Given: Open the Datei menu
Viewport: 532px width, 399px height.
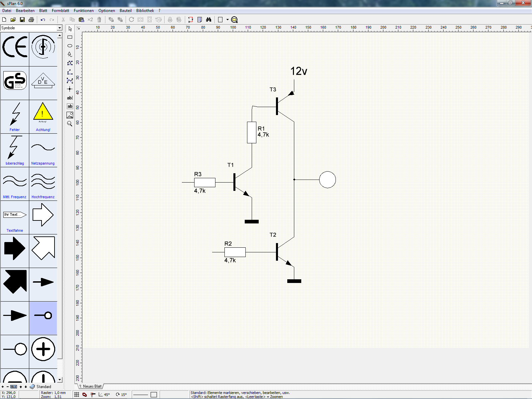Looking at the screenshot, I should pos(7,11).
